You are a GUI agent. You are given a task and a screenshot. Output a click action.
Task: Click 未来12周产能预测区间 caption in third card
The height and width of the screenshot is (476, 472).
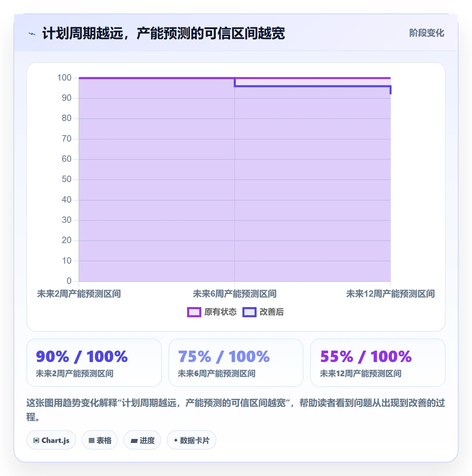click(x=360, y=374)
